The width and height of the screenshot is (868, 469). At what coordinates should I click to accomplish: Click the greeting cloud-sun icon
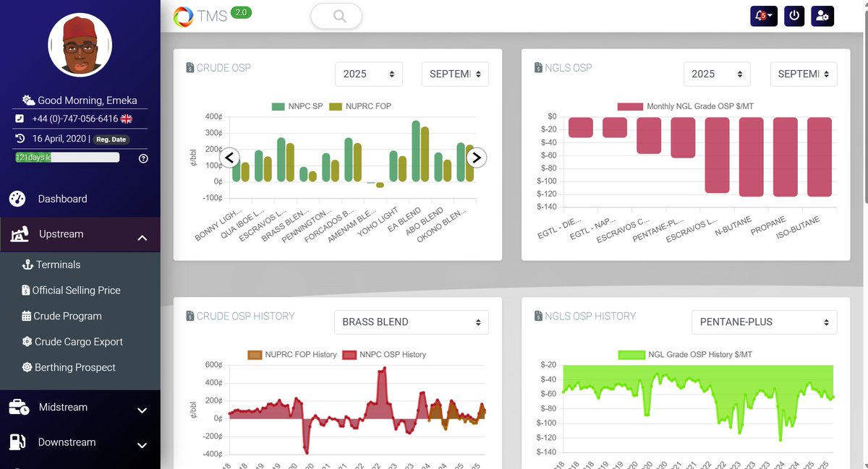(28, 100)
